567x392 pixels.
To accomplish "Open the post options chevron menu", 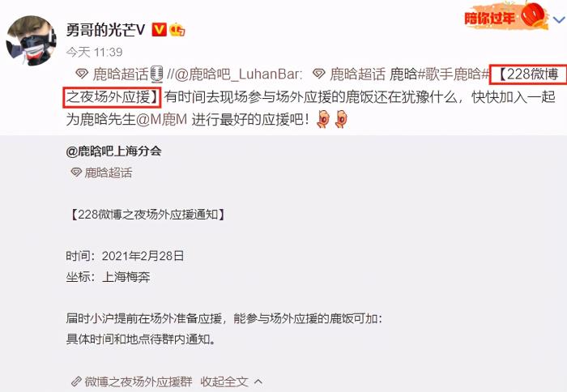I will pyautogui.click(x=560, y=20).
